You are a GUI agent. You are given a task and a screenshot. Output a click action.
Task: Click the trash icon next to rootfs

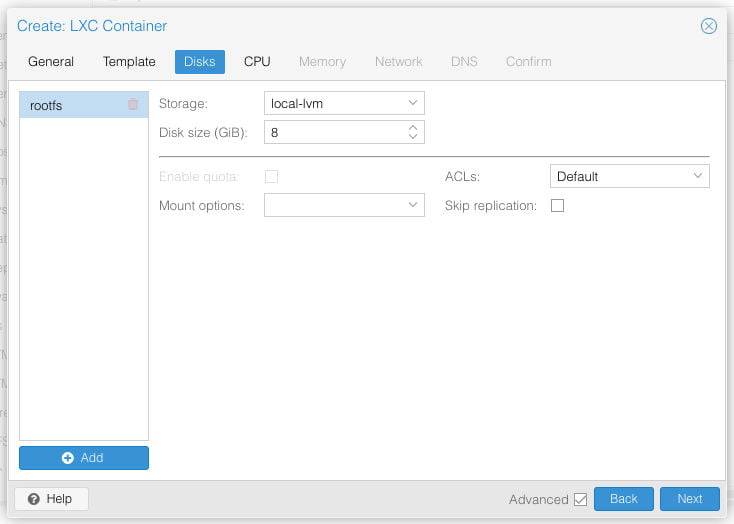point(133,104)
